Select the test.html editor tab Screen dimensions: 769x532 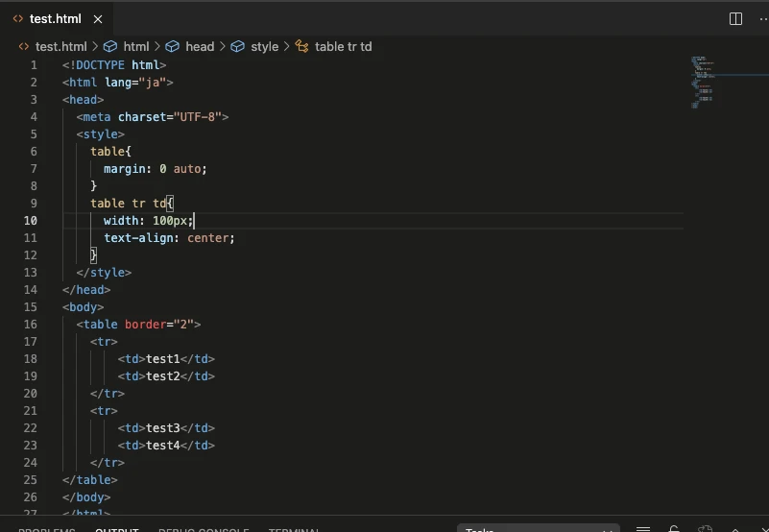[57, 18]
